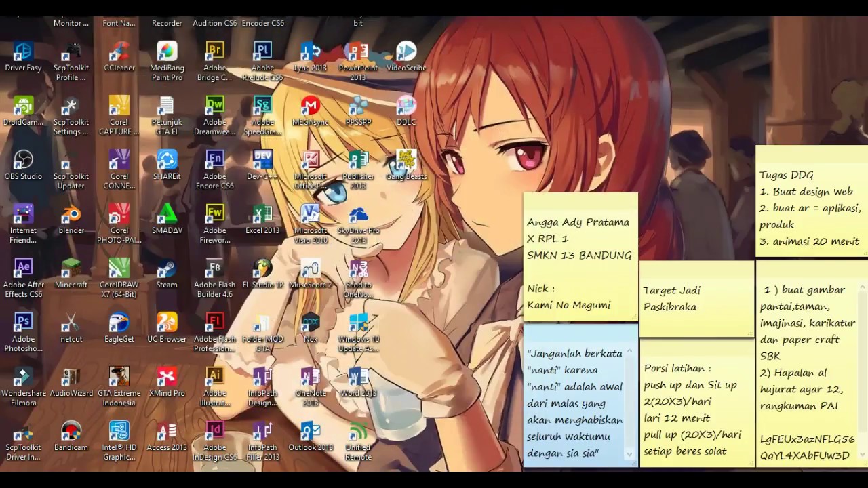Select the netcut desktop shortcut
This screenshot has height=488, width=868.
(71, 328)
